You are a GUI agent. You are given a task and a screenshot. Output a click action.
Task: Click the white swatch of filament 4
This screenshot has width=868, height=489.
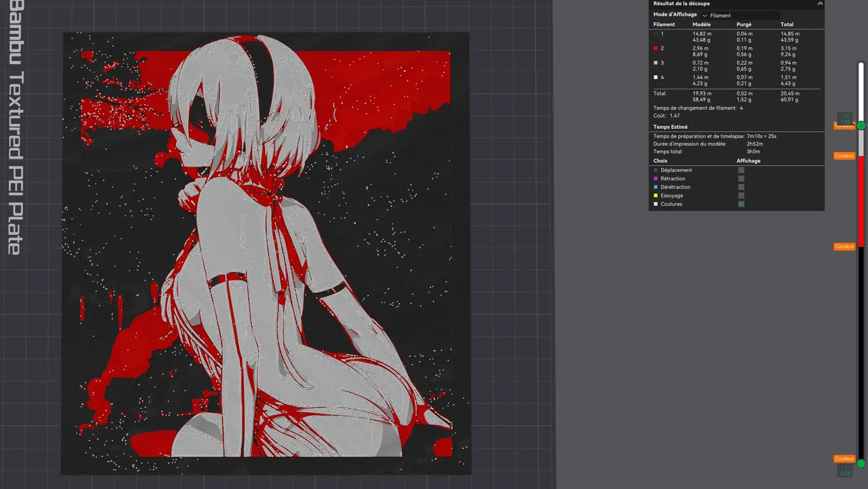tap(655, 78)
